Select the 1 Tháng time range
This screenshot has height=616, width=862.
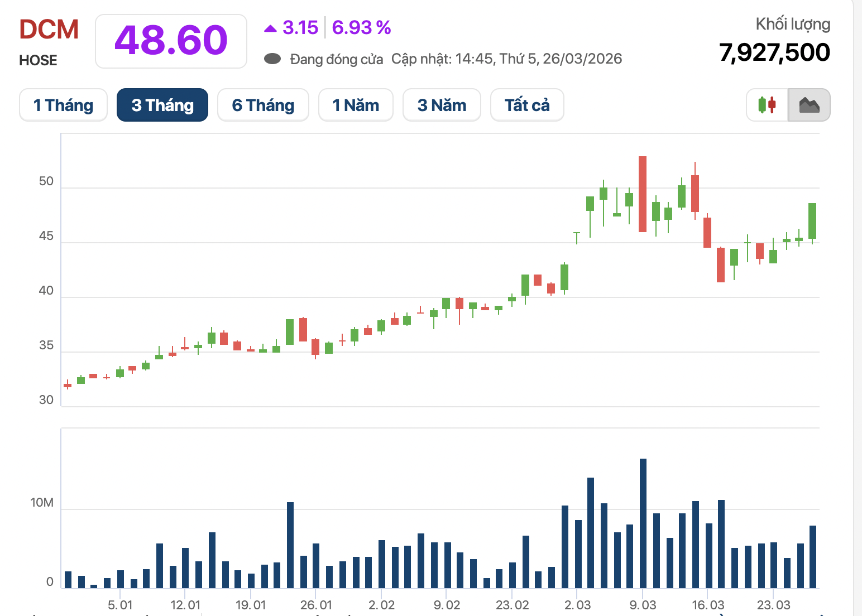(63, 105)
